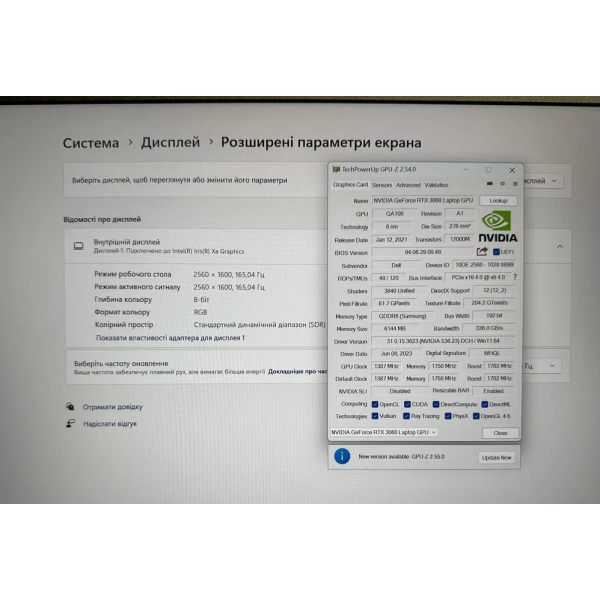Toggle the Ray Tracing checkbox
Image resolution: width=600 pixels, height=600 pixels.
pos(406,416)
